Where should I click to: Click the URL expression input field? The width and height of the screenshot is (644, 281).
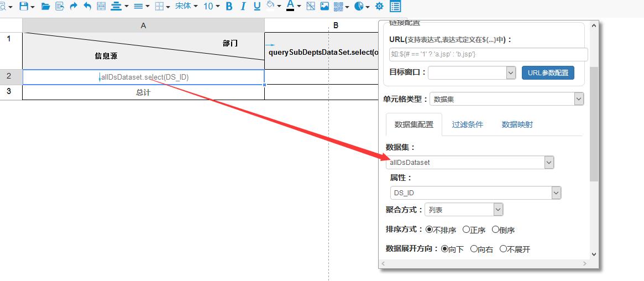point(488,54)
